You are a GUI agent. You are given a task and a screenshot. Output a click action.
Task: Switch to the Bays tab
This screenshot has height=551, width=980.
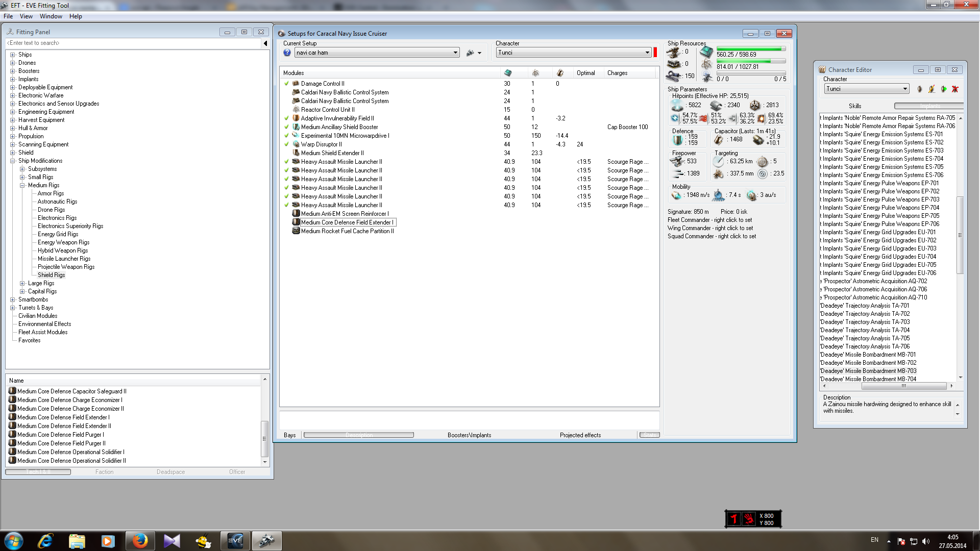[289, 435]
